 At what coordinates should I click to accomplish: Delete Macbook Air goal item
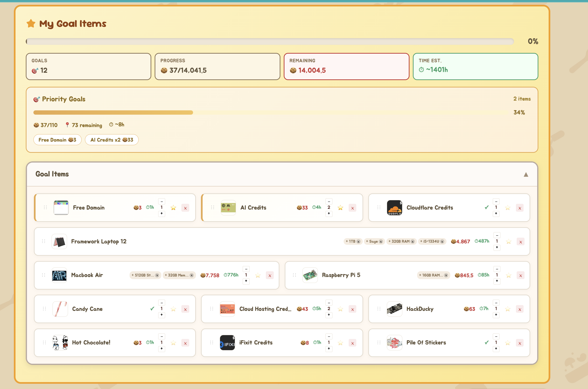[270, 275]
